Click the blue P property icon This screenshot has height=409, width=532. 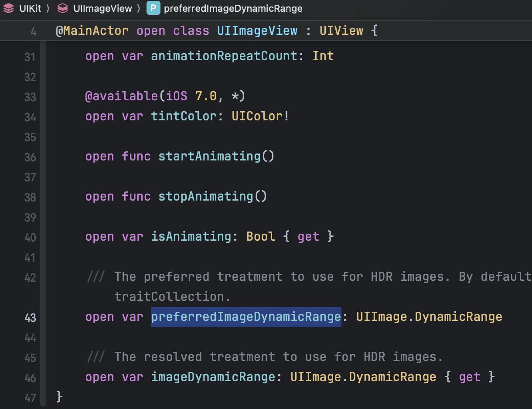(153, 8)
